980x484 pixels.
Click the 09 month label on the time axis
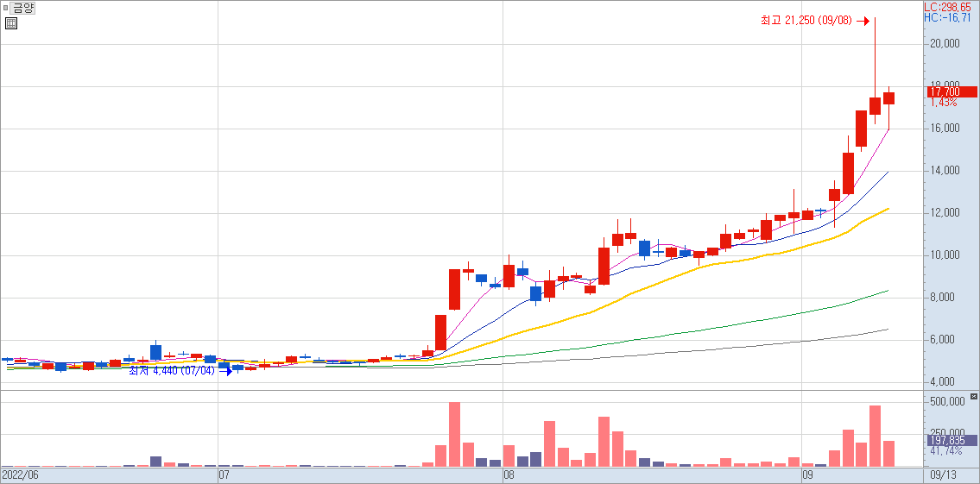point(808,475)
